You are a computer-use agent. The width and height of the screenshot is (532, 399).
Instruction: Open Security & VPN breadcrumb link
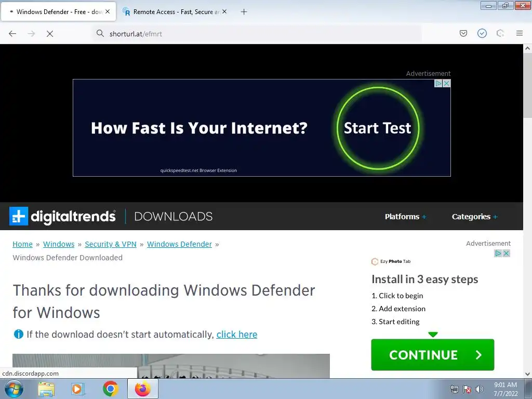(x=111, y=244)
